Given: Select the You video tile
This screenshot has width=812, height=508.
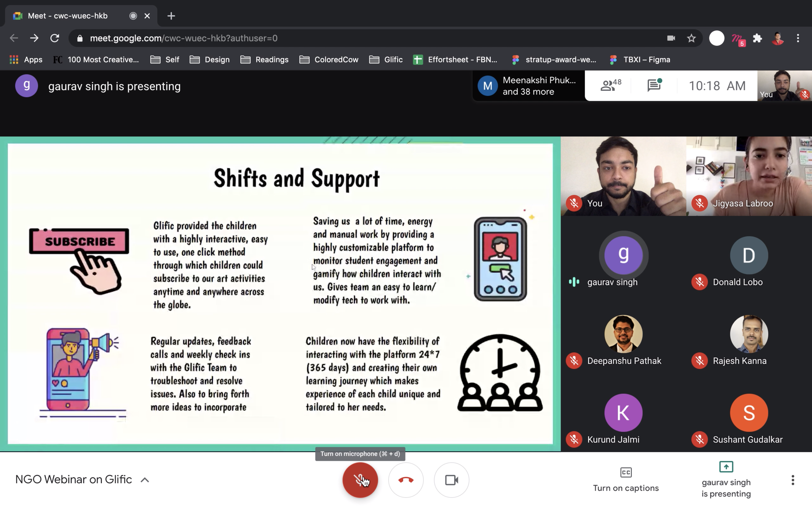Looking at the screenshot, I should (x=623, y=176).
